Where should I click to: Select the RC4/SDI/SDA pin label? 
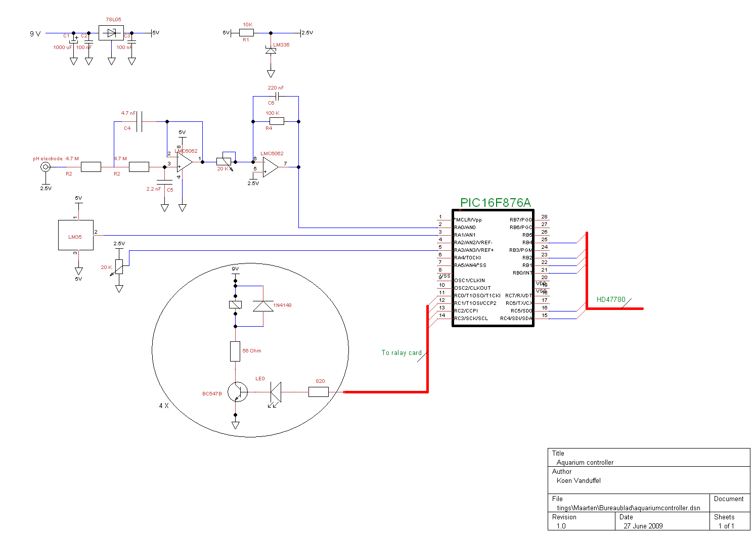[x=516, y=319]
